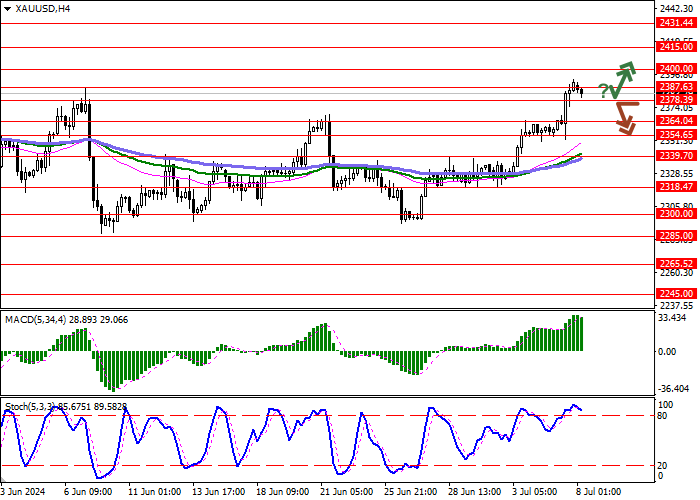Select the 2265.52 price level label

coord(676,264)
